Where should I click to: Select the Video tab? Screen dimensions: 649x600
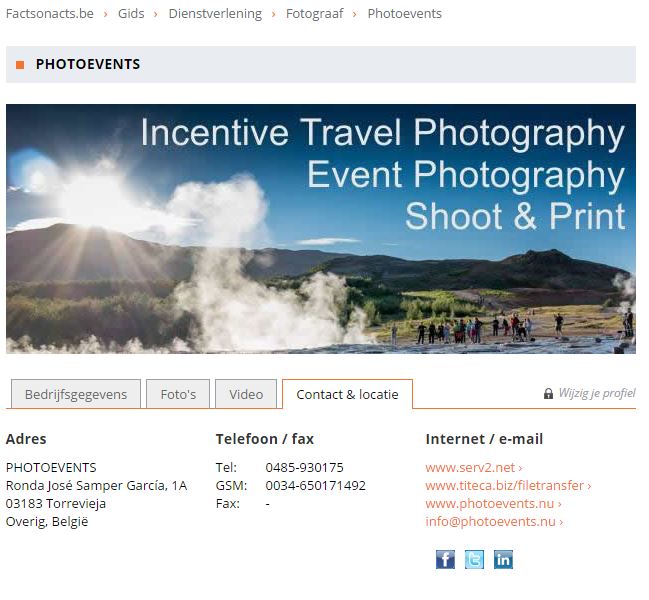pos(246,394)
